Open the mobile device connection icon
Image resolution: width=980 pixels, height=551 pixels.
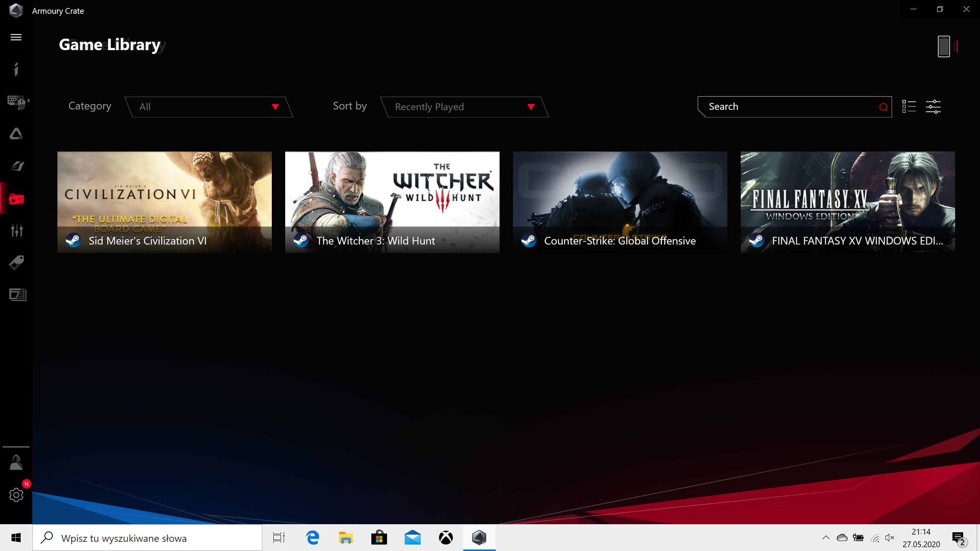coord(944,46)
